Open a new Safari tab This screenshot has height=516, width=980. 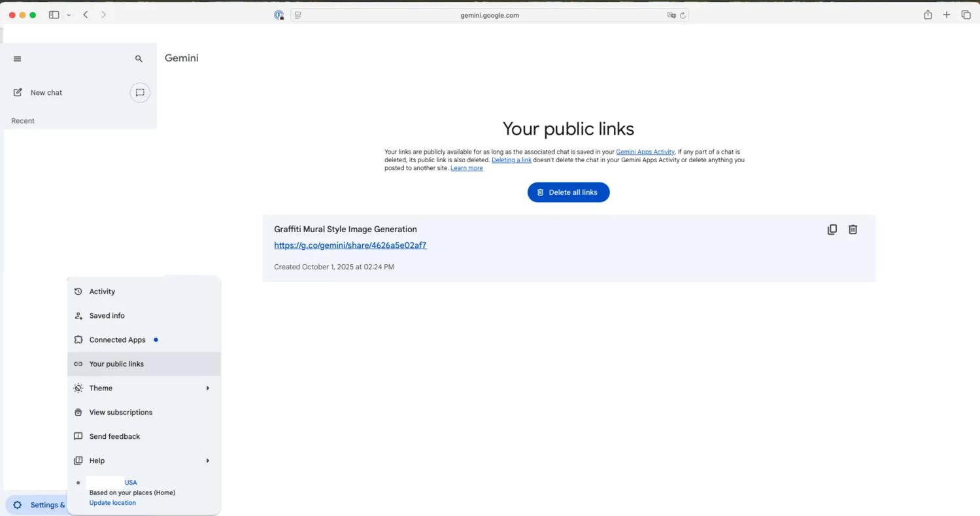946,15
